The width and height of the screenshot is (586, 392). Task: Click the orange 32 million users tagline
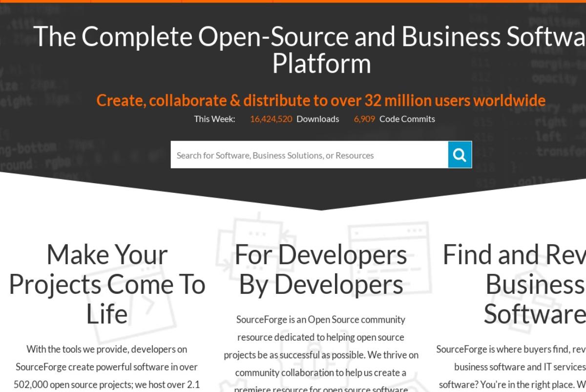[321, 100]
